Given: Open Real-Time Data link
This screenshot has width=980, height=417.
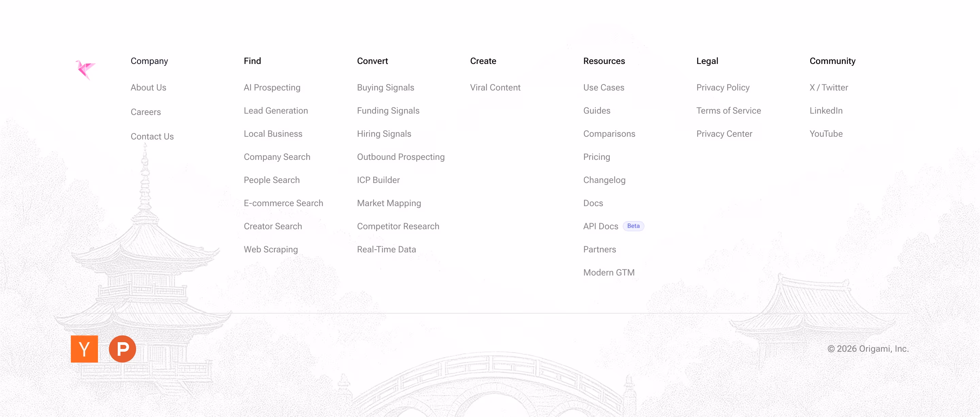Looking at the screenshot, I should click(386, 249).
